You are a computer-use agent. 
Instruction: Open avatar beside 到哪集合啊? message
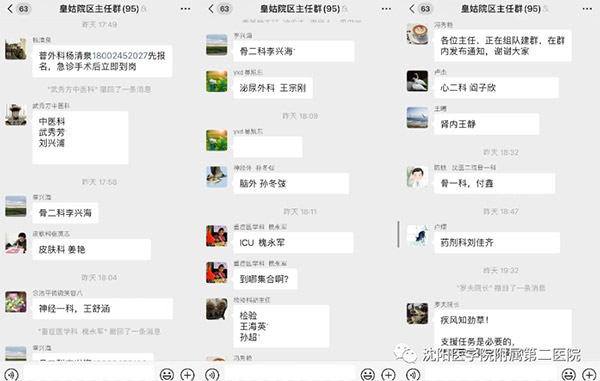point(217,272)
